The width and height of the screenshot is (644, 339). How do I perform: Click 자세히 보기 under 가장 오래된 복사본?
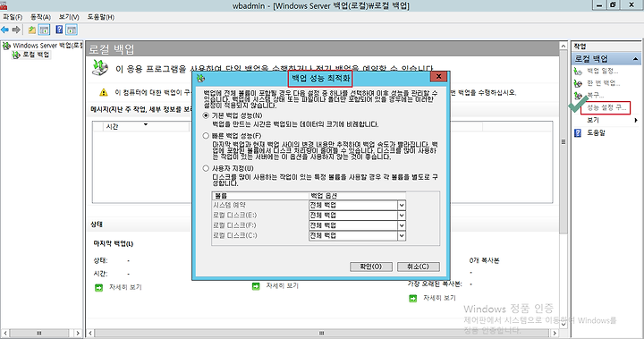(439, 298)
